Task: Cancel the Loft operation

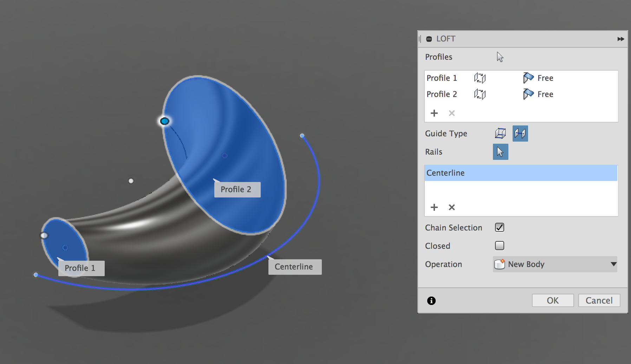Action: pos(599,300)
